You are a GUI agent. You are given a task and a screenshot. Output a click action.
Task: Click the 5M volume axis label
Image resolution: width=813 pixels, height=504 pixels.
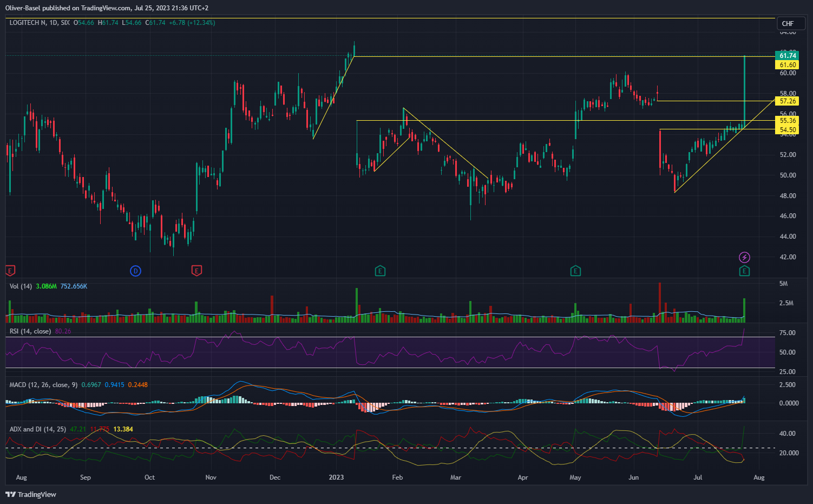click(x=783, y=283)
